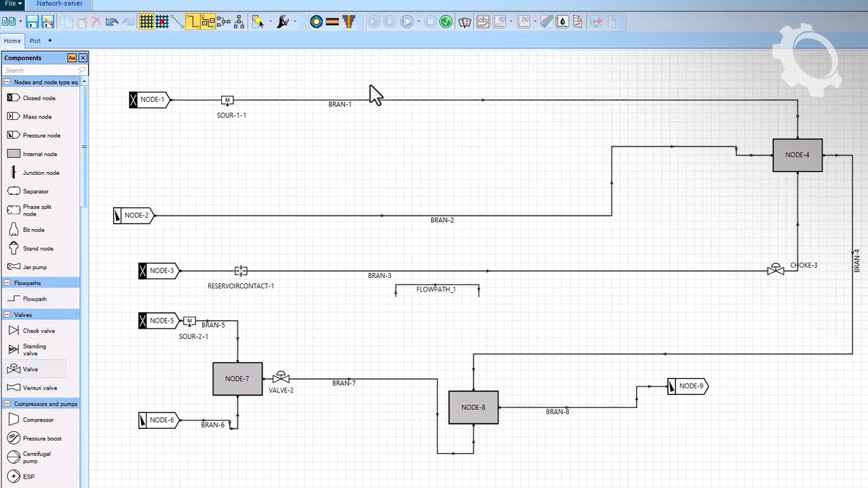Toggle the grid display button
Image resolution: width=868 pixels, height=488 pixels.
click(146, 22)
